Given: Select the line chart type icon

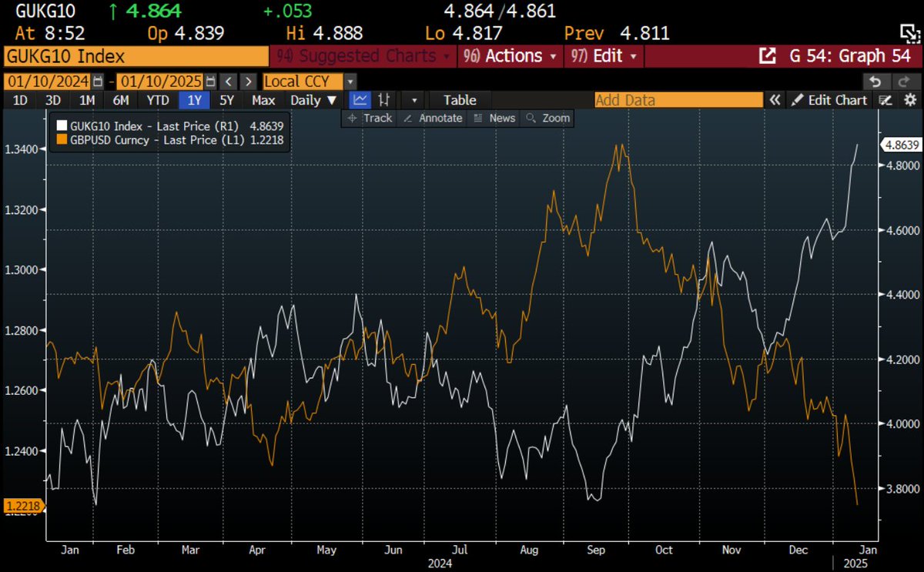Looking at the screenshot, I should (360, 100).
